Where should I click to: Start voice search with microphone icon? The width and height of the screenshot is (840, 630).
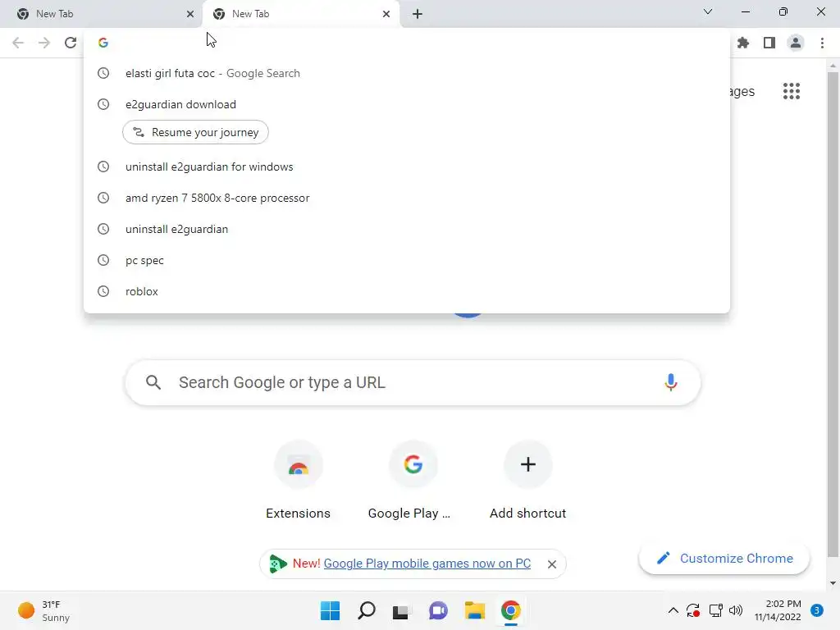(671, 382)
